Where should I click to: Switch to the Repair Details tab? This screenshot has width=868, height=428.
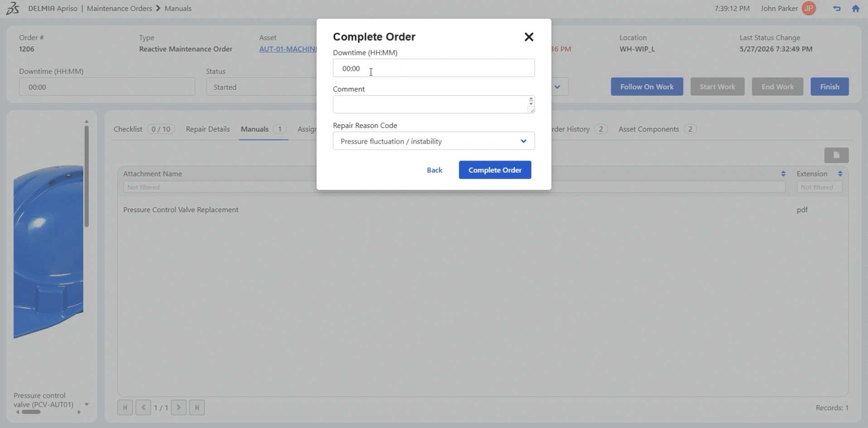tap(207, 129)
